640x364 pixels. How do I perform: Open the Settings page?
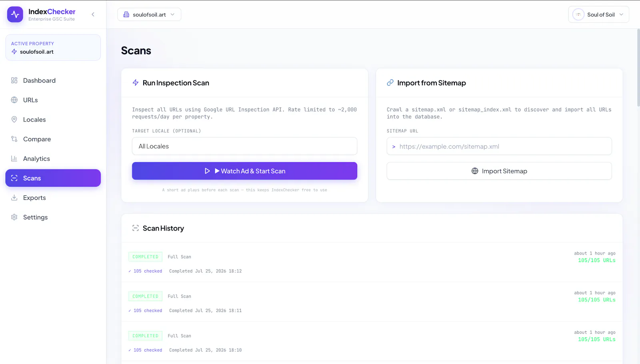(x=53, y=217)
